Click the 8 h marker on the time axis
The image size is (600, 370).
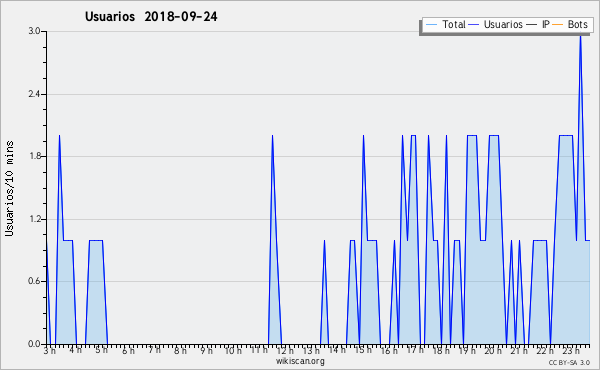(x=180, y=350)
